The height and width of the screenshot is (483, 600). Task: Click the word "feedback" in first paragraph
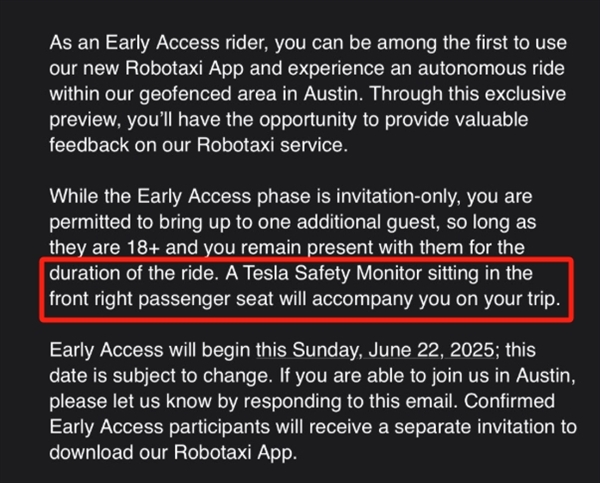[x=90, y=144]
